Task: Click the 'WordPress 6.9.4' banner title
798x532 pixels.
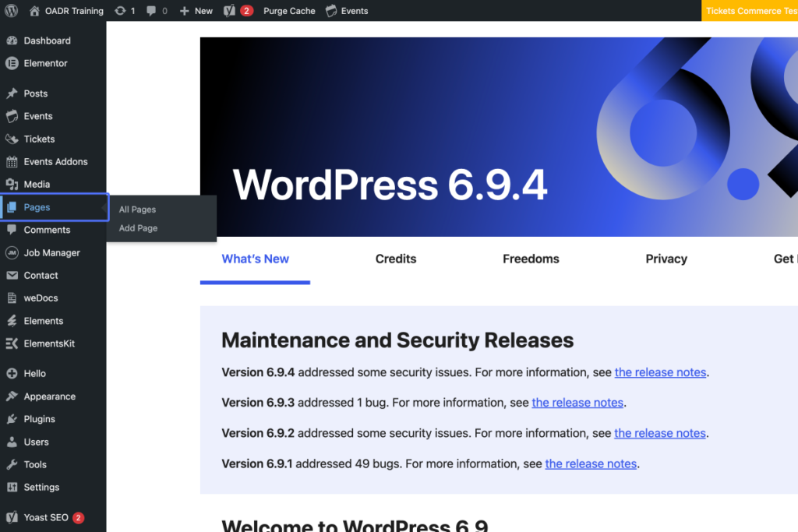Action: (x=390, y=185)
